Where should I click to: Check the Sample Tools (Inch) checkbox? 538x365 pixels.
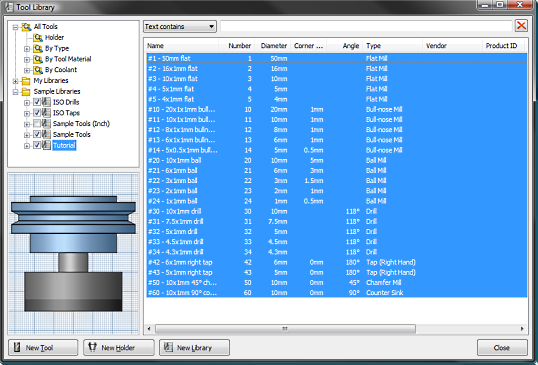(x=37, y=123)
